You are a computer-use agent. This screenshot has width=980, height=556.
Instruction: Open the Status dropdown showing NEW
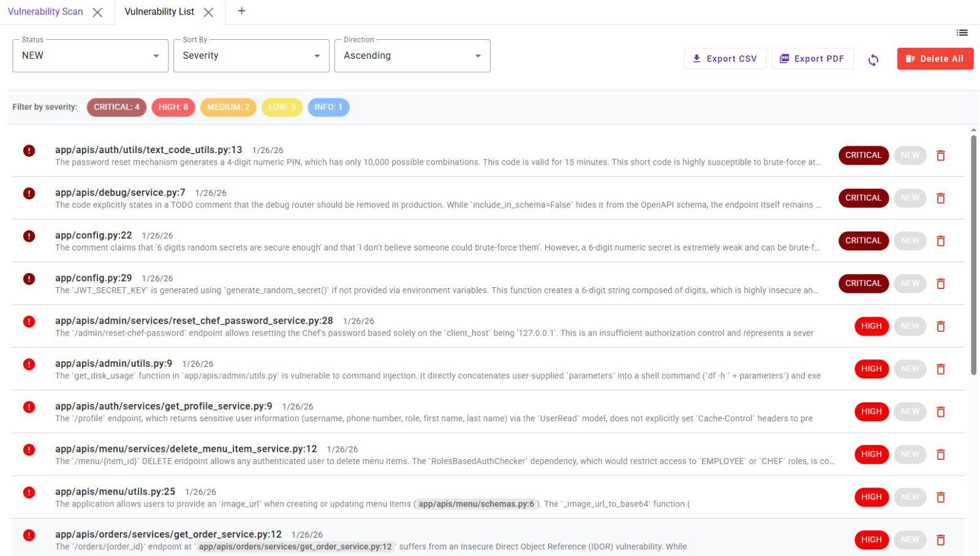pos(89,56)
